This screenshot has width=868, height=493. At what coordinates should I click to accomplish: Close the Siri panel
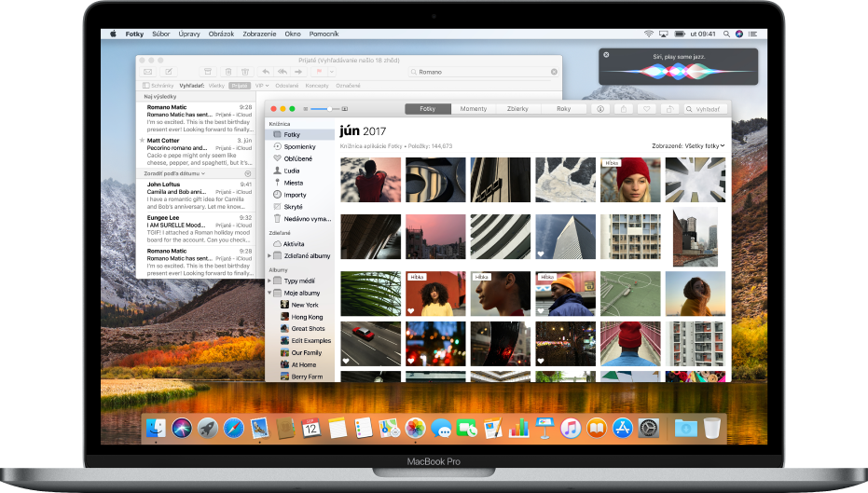coord(606,55)
